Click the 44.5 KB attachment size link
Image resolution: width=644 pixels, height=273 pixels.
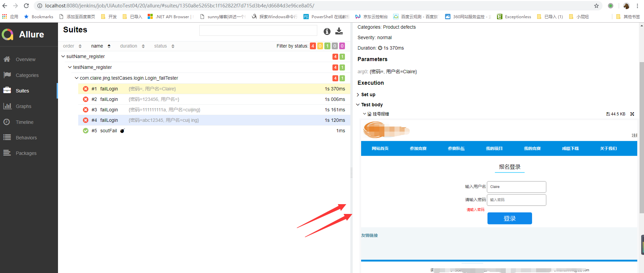click(x=616, y=114)
